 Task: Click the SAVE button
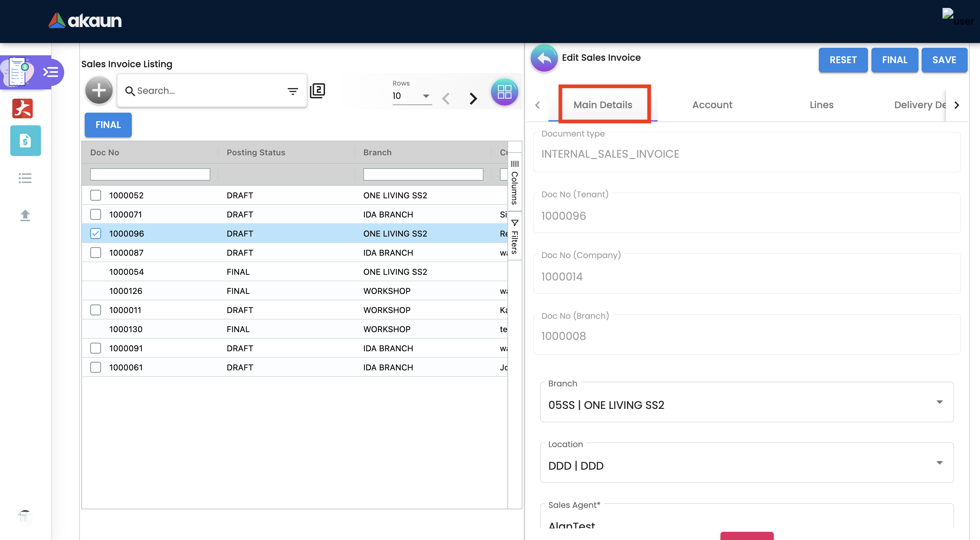tap(944, 60)
